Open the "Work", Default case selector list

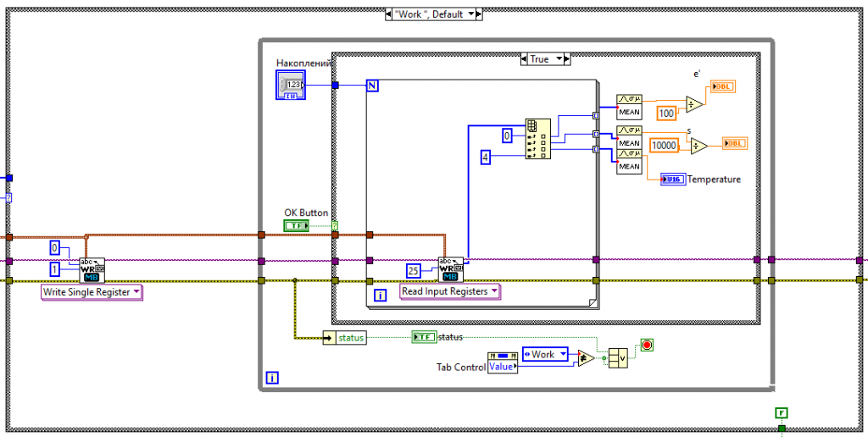tap(433, 14)
